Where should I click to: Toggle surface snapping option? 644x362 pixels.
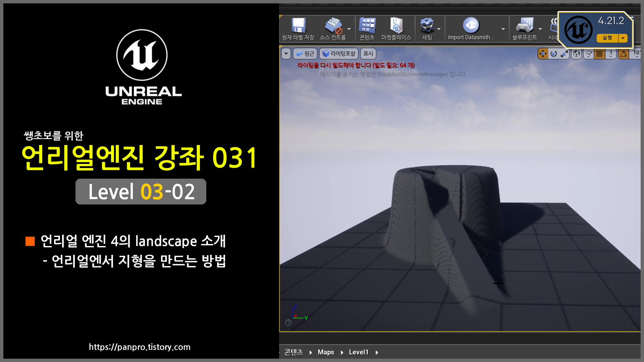point(588,54)
